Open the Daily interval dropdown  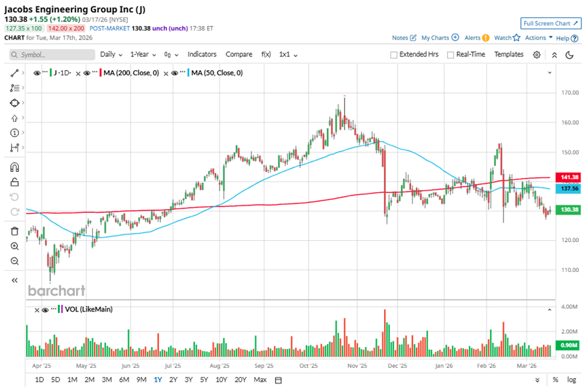coord(111,55)
